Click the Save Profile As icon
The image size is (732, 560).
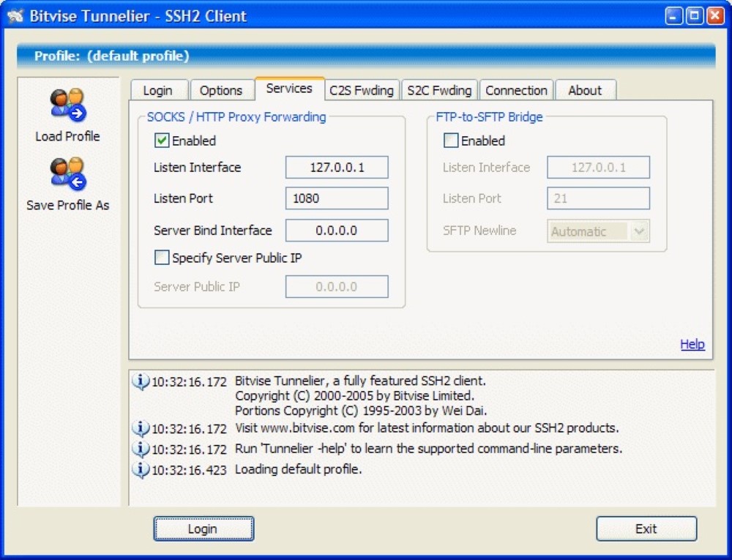(x=68, y=174)
